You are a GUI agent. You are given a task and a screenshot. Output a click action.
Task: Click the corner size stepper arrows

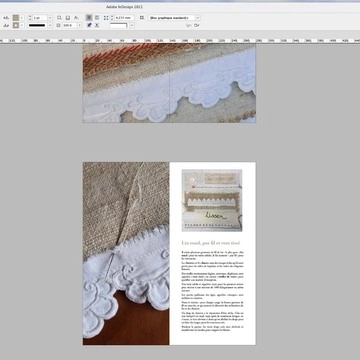pyautogui.click(x=112, y=18)
